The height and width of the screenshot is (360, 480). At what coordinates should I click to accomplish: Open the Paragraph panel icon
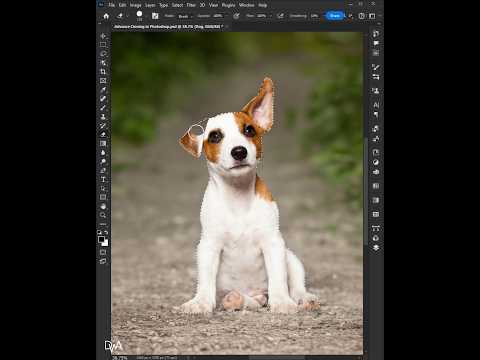(x=376, y=115)
